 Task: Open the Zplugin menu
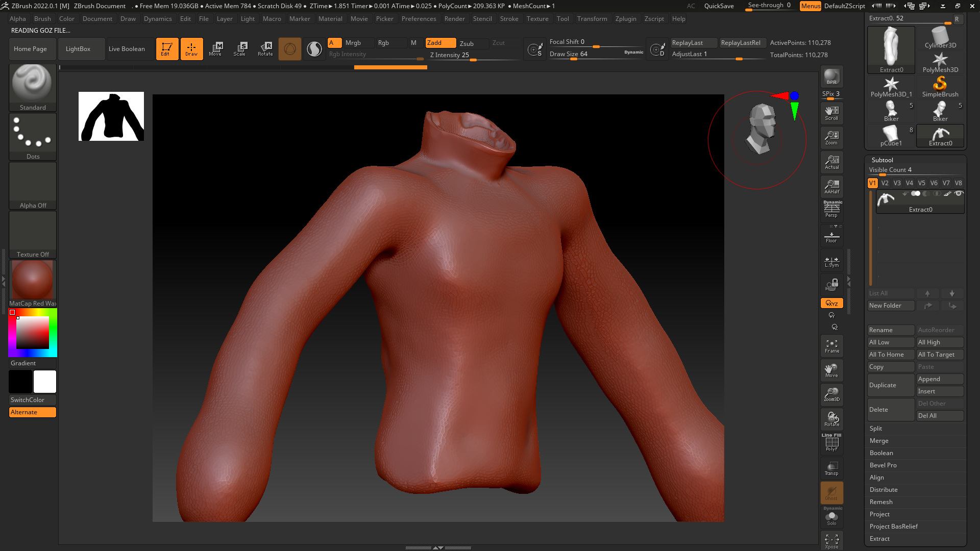pyautogui.click(x=626, y=19)
